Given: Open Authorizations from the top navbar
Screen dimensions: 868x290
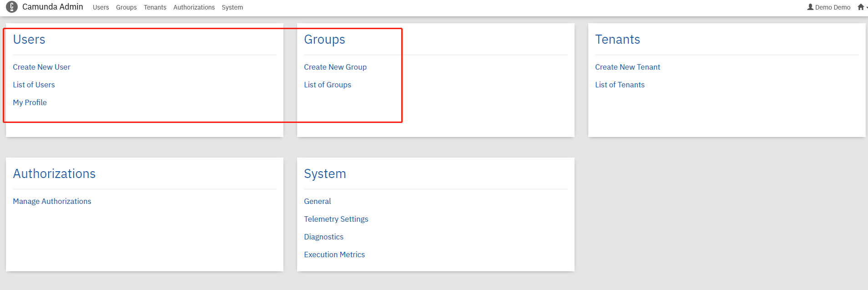Looking at the screenshot, I should click(194, 7).
